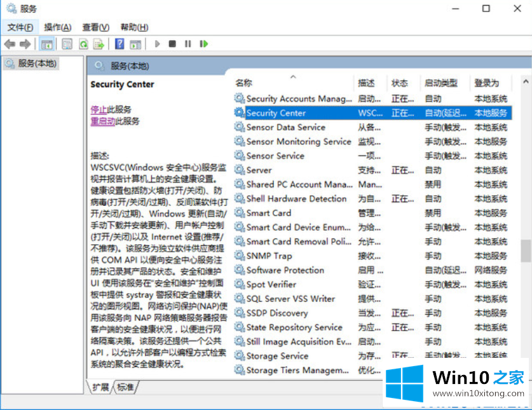Viewport: 532px width, 410px height.
Task: Select State Repository Service row
Action: pyautogui.click(x=372, y=327)
